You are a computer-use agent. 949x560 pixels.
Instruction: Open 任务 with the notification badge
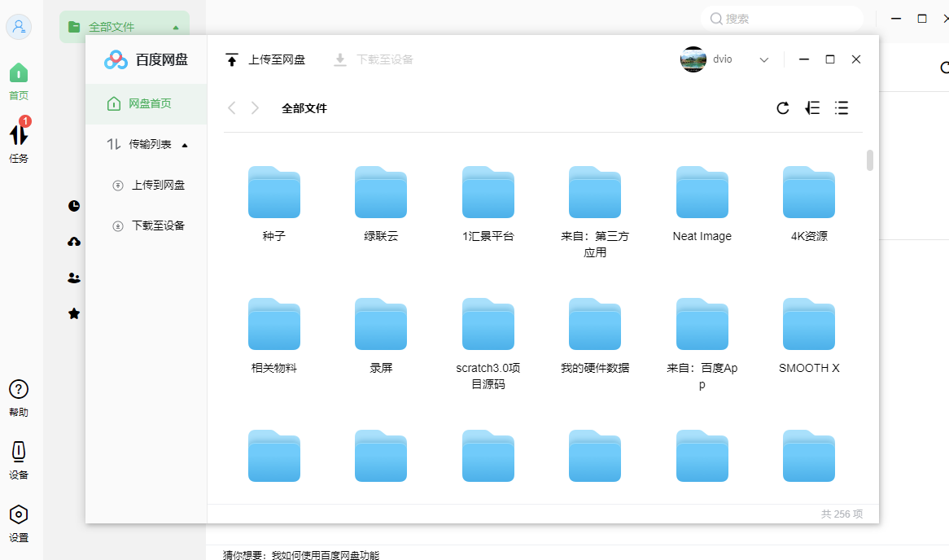click(x=19, y=141)
